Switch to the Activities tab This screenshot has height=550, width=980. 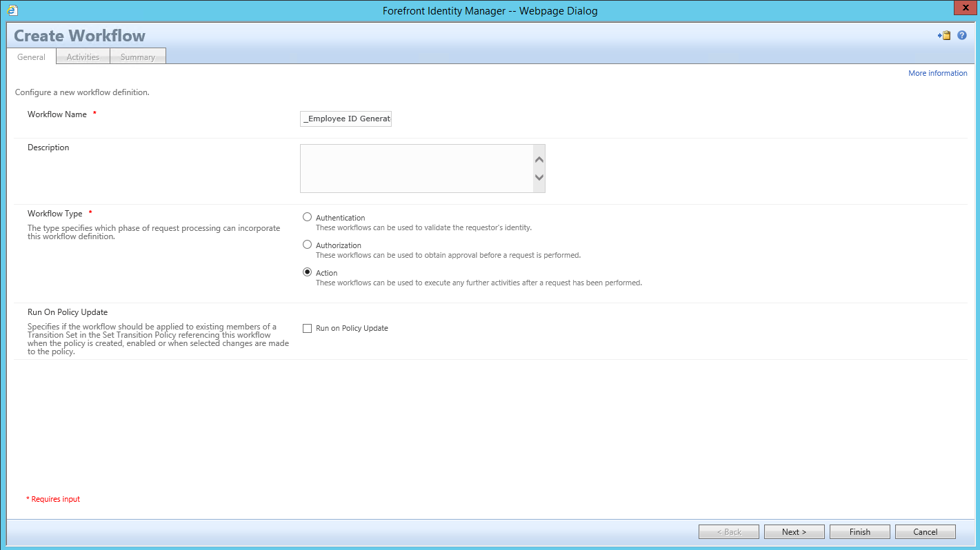pos(82,57)
